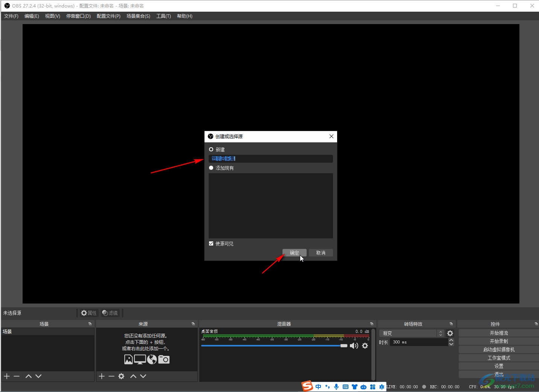Select the 添加现有 (add existing) radio option
The width and height of the screenshot is (539, 392).
tap(211, 168)
